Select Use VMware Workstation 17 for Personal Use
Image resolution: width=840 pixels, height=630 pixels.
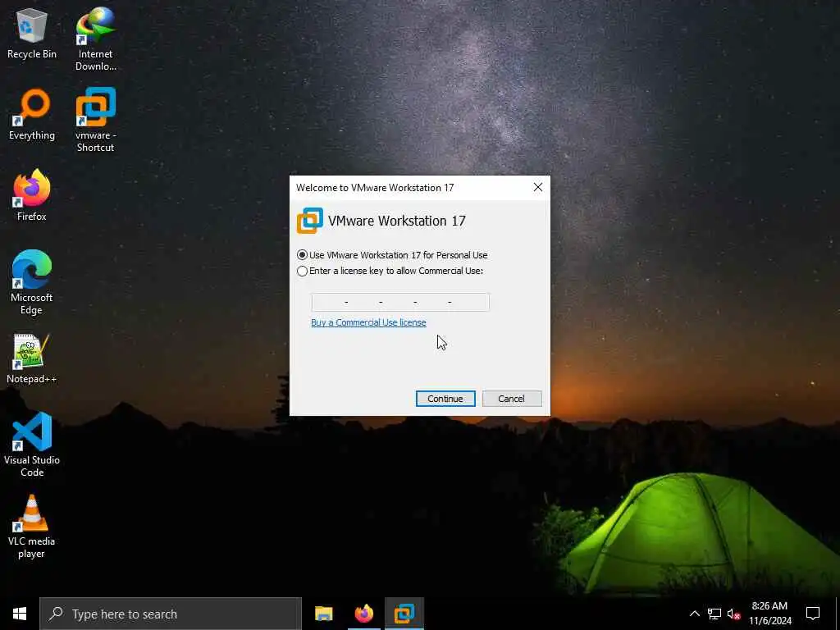(392, 255)
